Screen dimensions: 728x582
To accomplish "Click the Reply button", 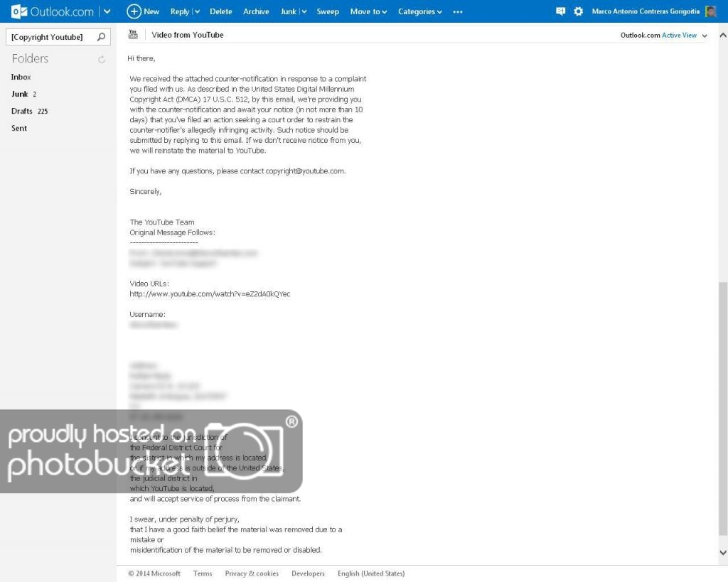I will pos(180,11).
